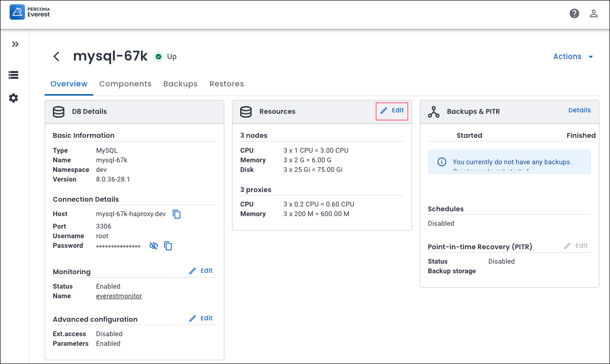Image resolution: width=610 pixels, height=364 pixels.
Task: Open the Actions dropdown menu
Action: [x=573, y=57]
